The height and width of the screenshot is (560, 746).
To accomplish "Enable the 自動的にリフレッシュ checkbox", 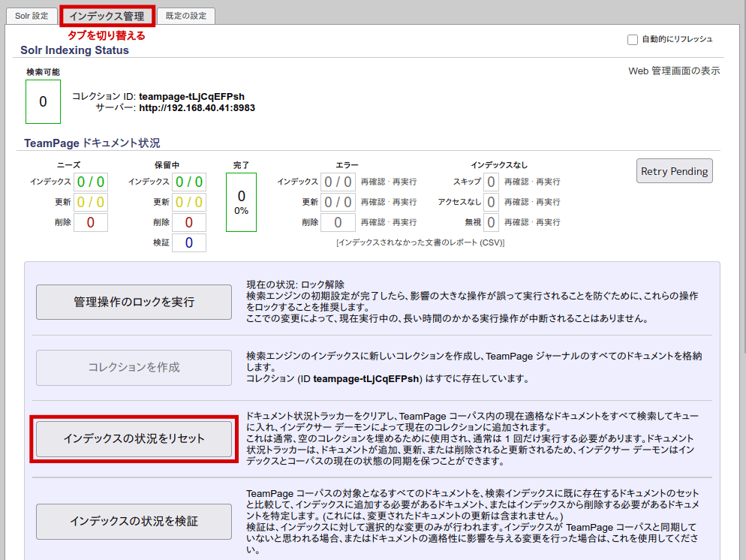I will [x=633, y=39].
